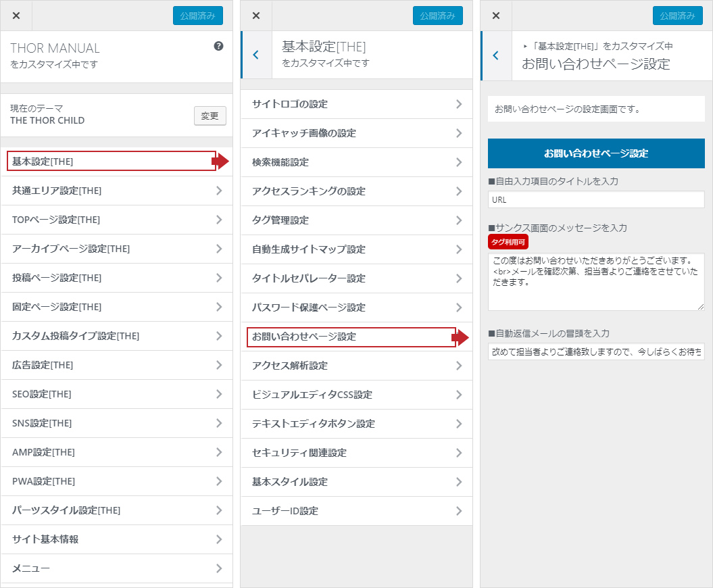Click the back chevron beside お問い合わせページ設定 header
The image size is (713, 588).
tap(495, 55)
